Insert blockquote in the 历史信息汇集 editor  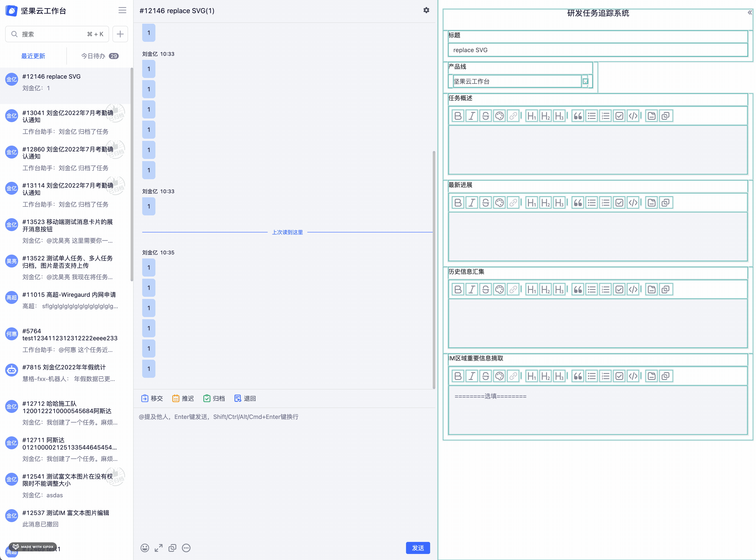pos(578,289)
